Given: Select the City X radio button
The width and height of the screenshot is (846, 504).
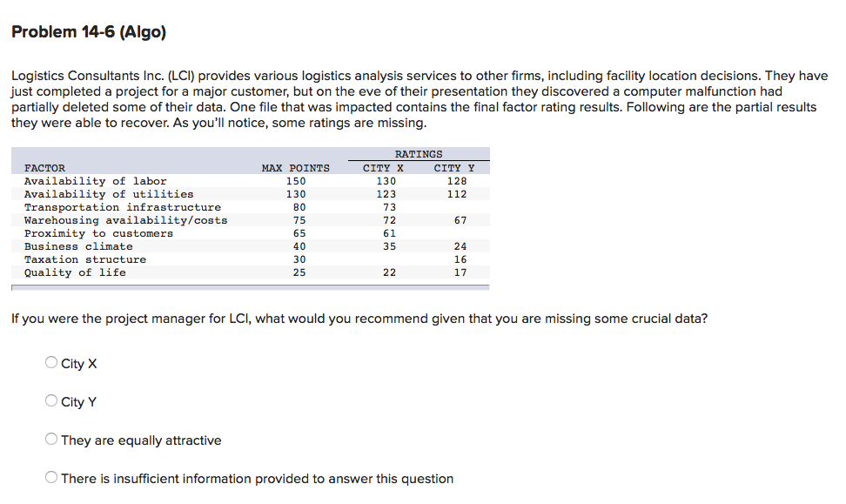Looking at the screenshot, I should 50,362.
